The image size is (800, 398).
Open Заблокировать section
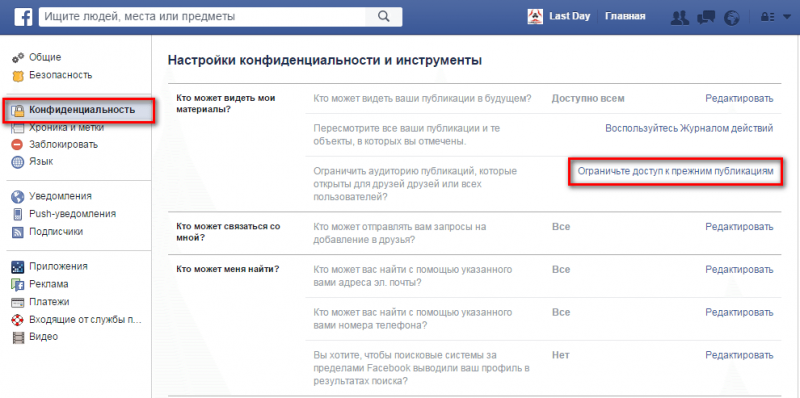click(x=63, y=144)
